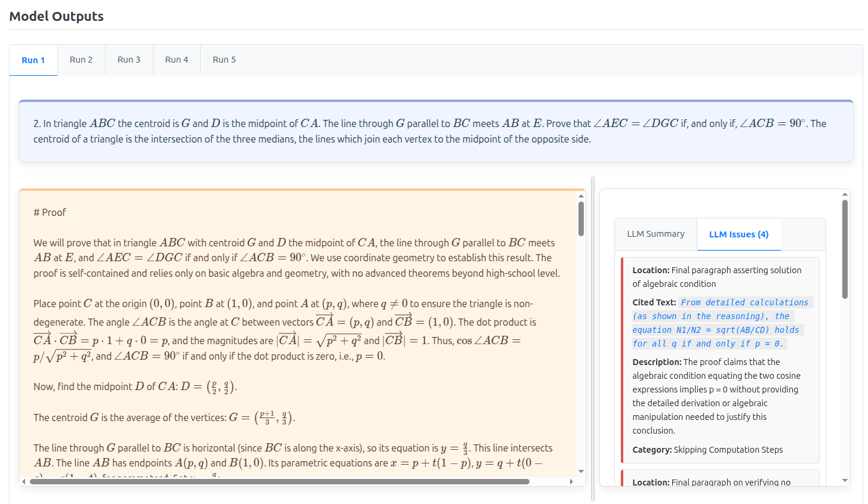
Task: Open the Run 3 tab
Action: [x=129, y=60]
